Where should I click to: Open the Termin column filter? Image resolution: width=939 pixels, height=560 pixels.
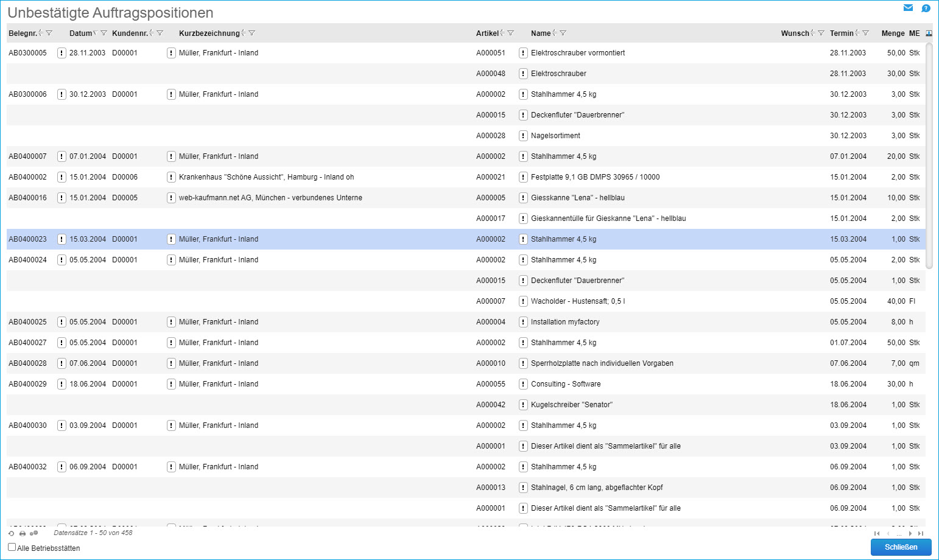click(x=866, y=33)
